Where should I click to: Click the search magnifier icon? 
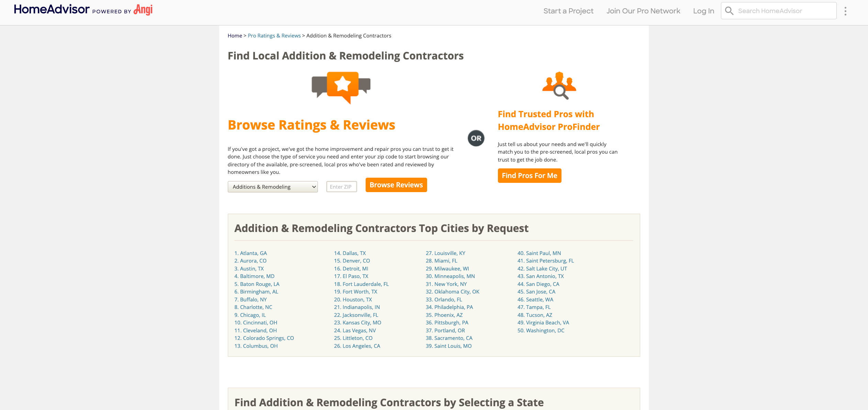(729, 11)
